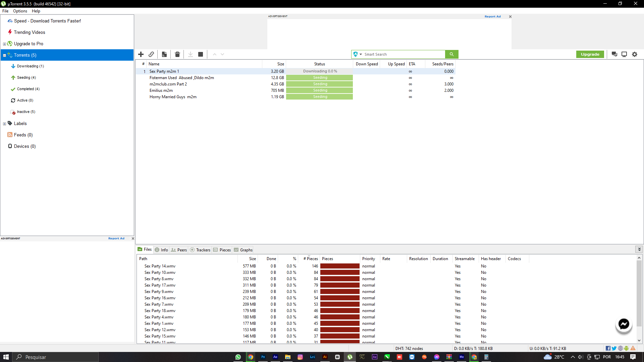Screen dimensions: 644x362
Task: Open preferences via gear icon
Action: point(635,54)
